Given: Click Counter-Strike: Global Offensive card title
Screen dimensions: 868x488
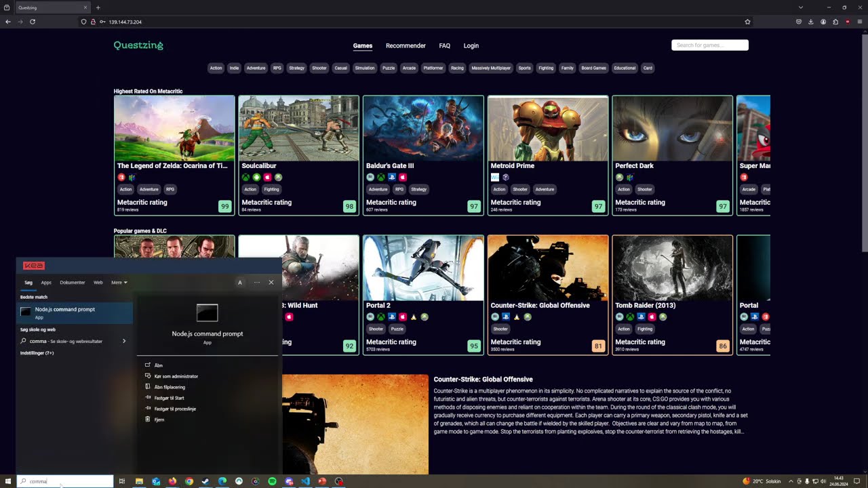Looking at the screenshot, I should pyautogui.click(x=540, y=305).
